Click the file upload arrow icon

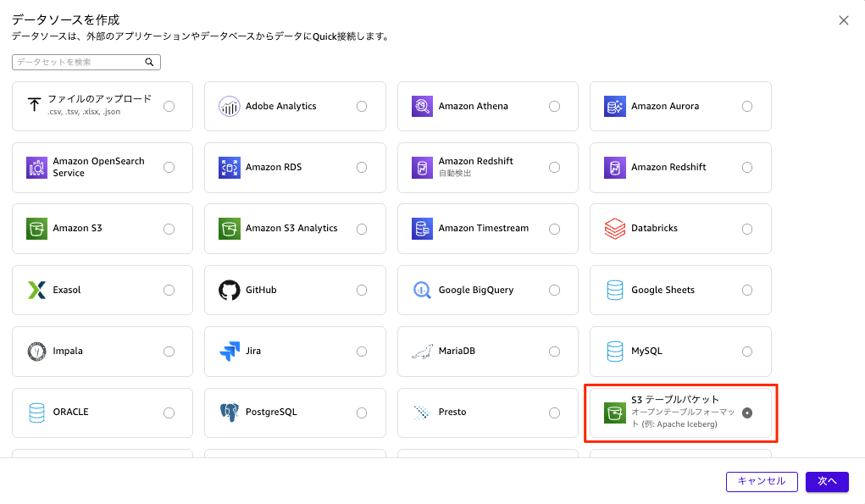coord(34,105)
